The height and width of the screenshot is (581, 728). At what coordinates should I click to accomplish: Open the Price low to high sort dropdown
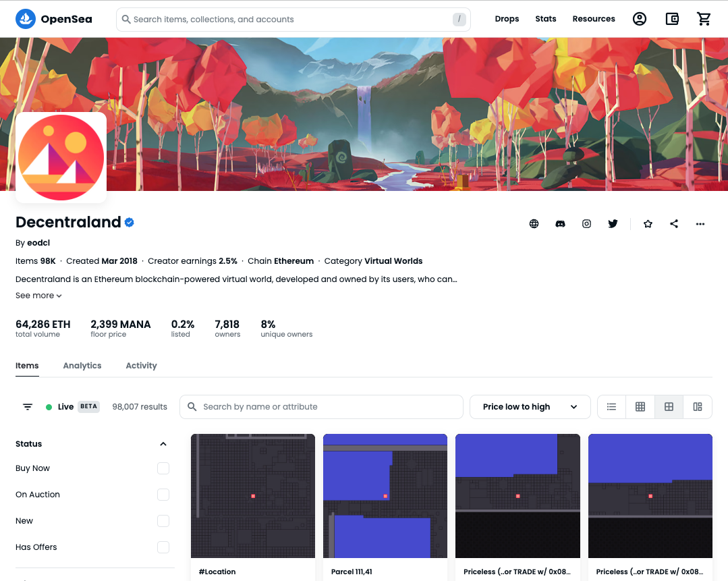[x=530, y=407]
